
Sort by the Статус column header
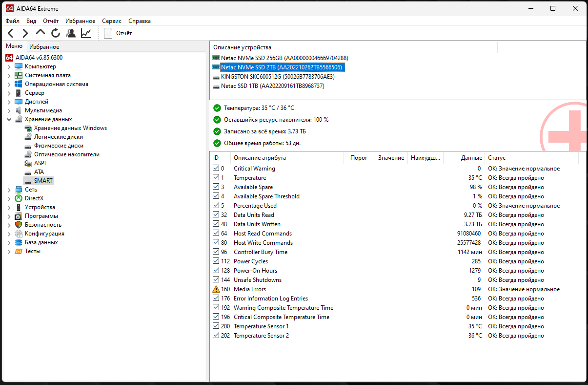[x=532, y=158]
